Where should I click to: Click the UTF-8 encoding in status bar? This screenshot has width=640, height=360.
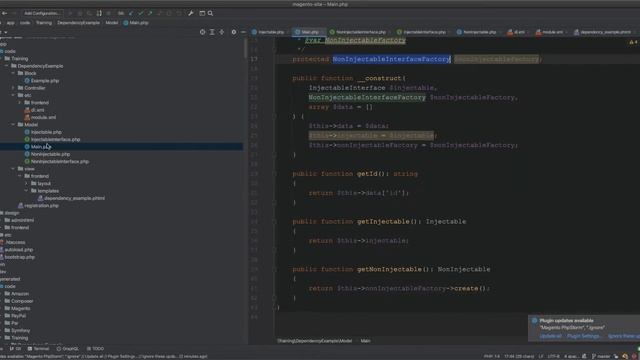[553, 356]
